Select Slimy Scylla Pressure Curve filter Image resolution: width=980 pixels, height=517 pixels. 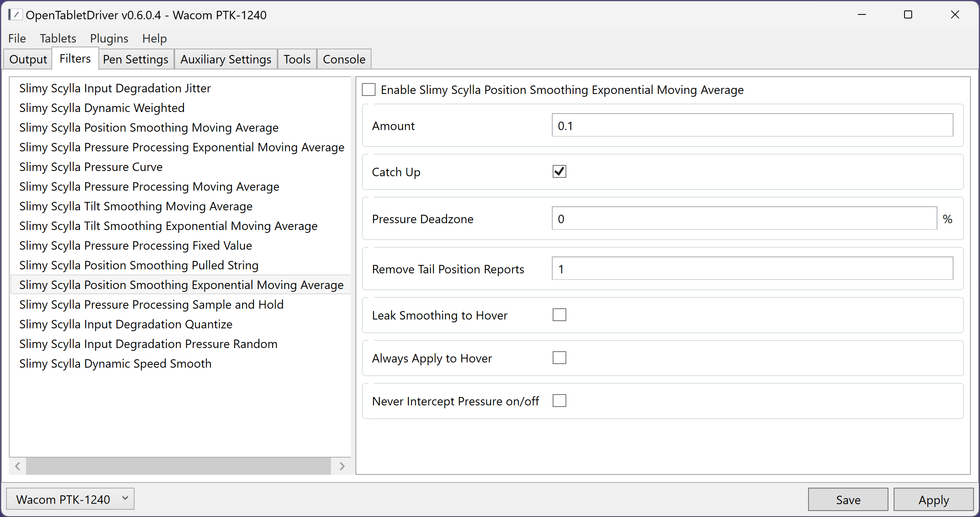(91, 167)
